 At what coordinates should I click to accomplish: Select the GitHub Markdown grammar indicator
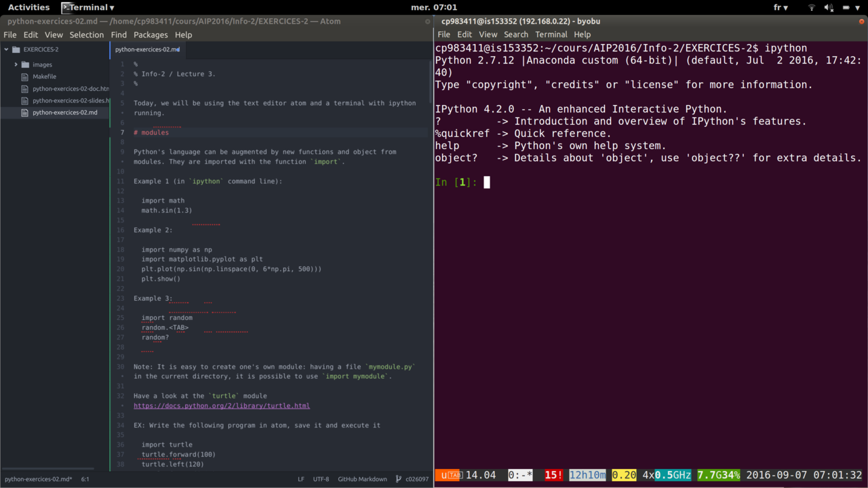(362, 479)
